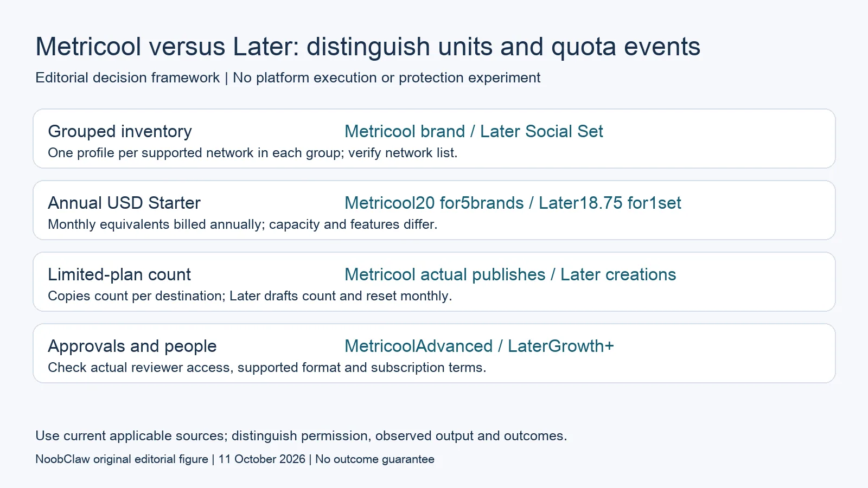Click 'Metricool brand / Later Social Set'
Viewport: 868px width, 488px height.
pos(474,131)
